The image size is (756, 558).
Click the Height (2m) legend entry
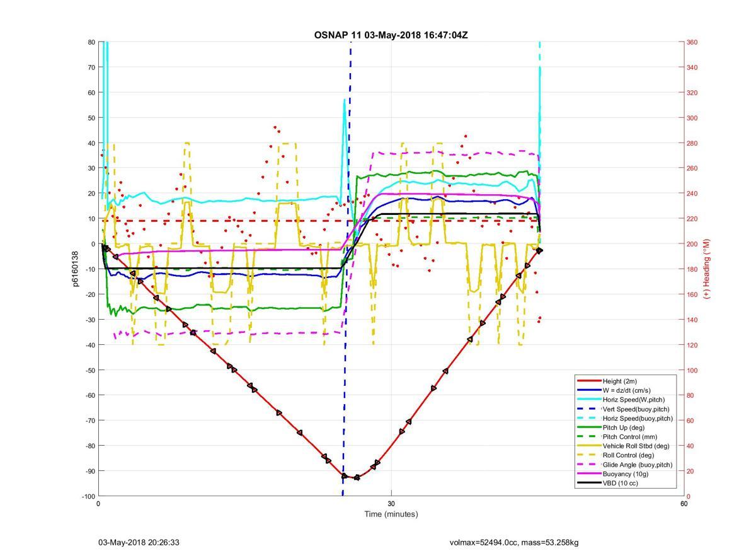tap(619, 381)
